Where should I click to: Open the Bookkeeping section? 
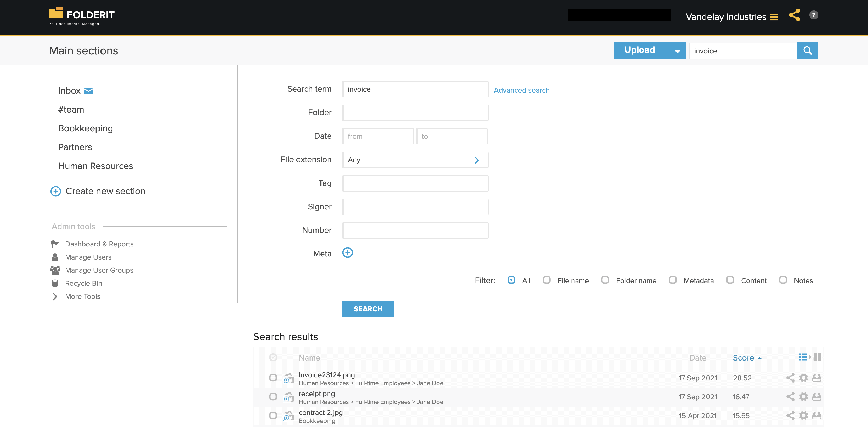pos(85,128)
